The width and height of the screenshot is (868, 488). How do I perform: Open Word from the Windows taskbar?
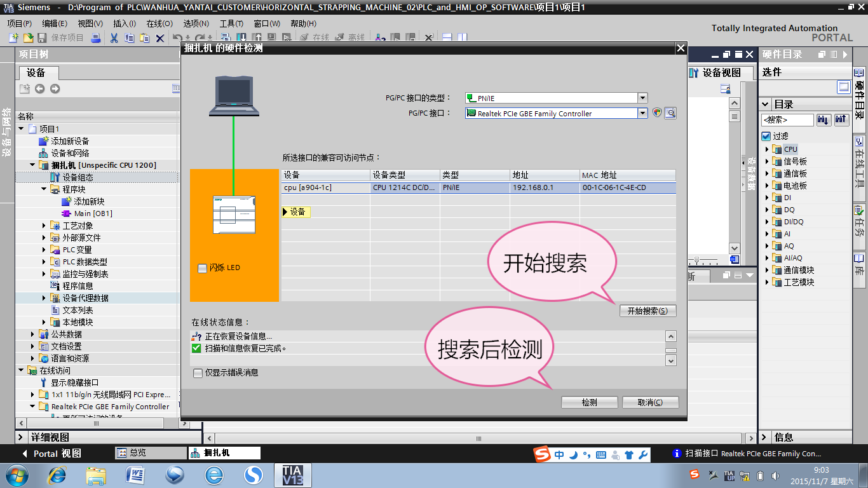[x=135, y=475]
